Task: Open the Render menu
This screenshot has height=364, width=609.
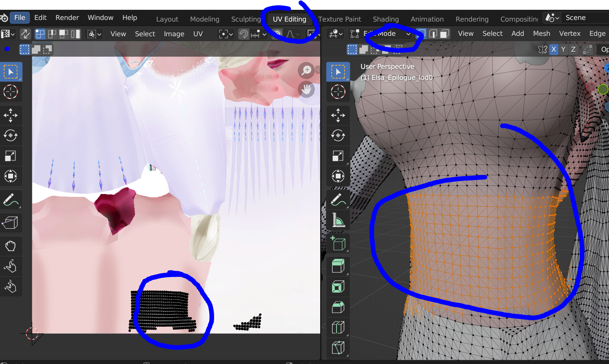Action: [x=67, y=18]
